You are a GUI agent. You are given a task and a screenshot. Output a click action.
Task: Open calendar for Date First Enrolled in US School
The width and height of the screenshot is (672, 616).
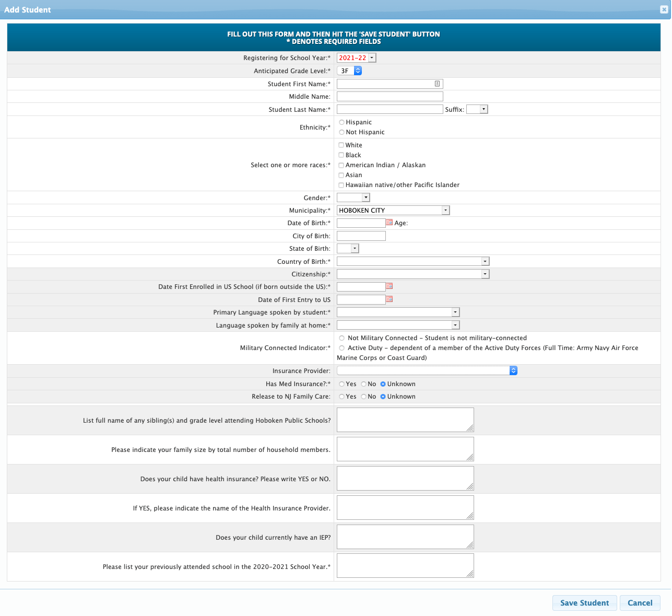pos(389,286)
